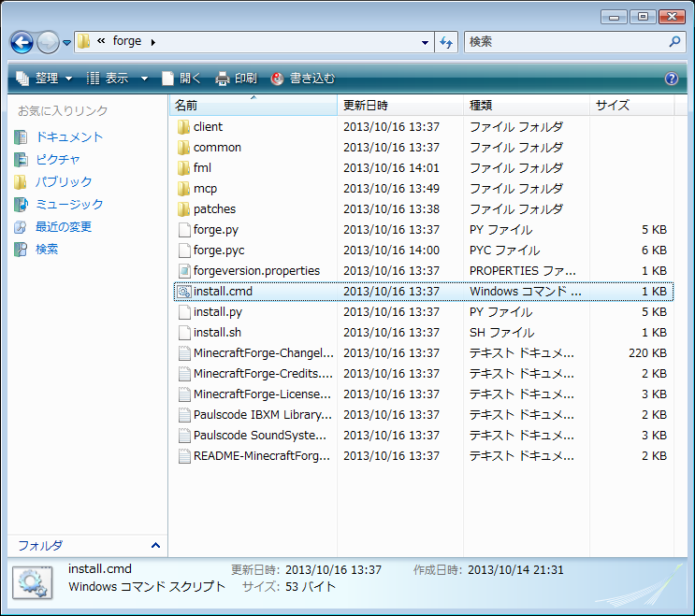
Task: Select the MinecraftForge-License file name
Action: [x=263, y=394]
